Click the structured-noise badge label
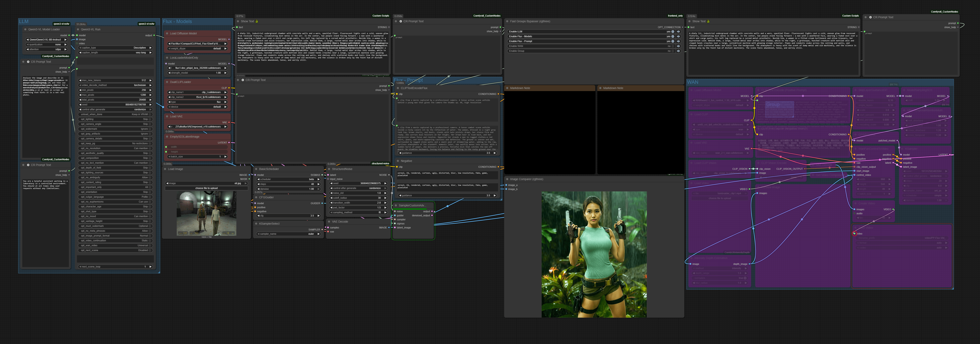The image size is (980, 344). pyautogui.click(x=380, y=164)
